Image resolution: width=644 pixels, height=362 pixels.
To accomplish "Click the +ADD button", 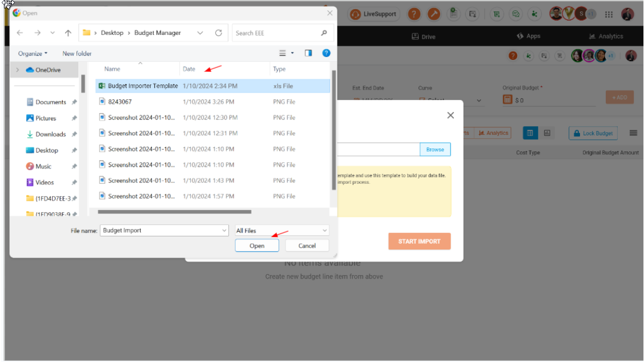I will coord(620,98).
